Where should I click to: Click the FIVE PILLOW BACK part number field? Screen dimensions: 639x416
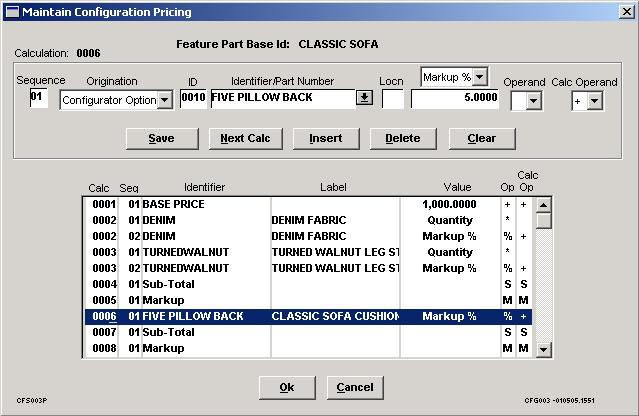pyautogui.click(x=283, y=99)
